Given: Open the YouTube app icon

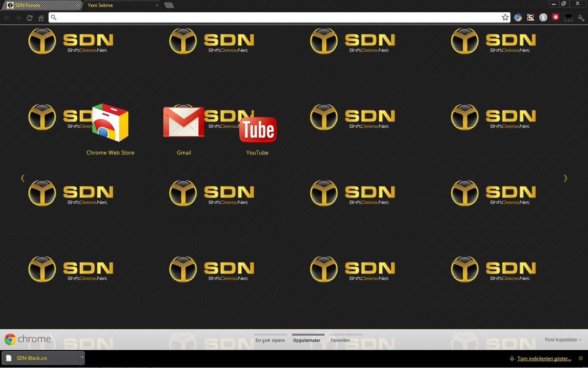Looking at the screenshot, I should point(258,130).
